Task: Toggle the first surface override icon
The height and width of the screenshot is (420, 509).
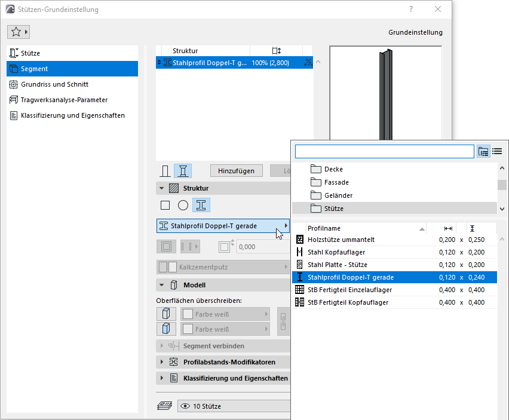Action: [167, 314]
